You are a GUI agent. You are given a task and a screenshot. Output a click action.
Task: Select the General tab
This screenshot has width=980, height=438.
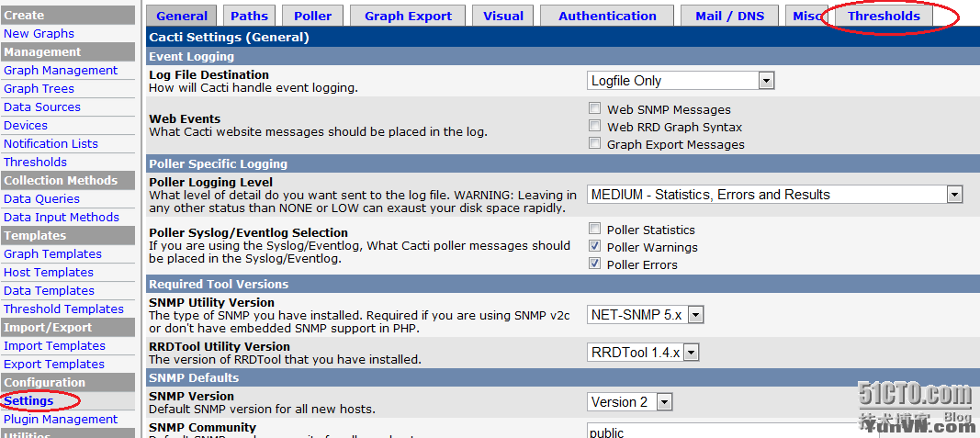pyautogui.click(x=181, y=17)
